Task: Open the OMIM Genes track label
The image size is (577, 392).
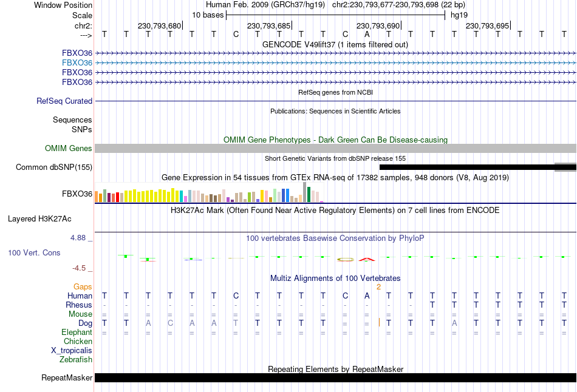Action: [69, 148]
